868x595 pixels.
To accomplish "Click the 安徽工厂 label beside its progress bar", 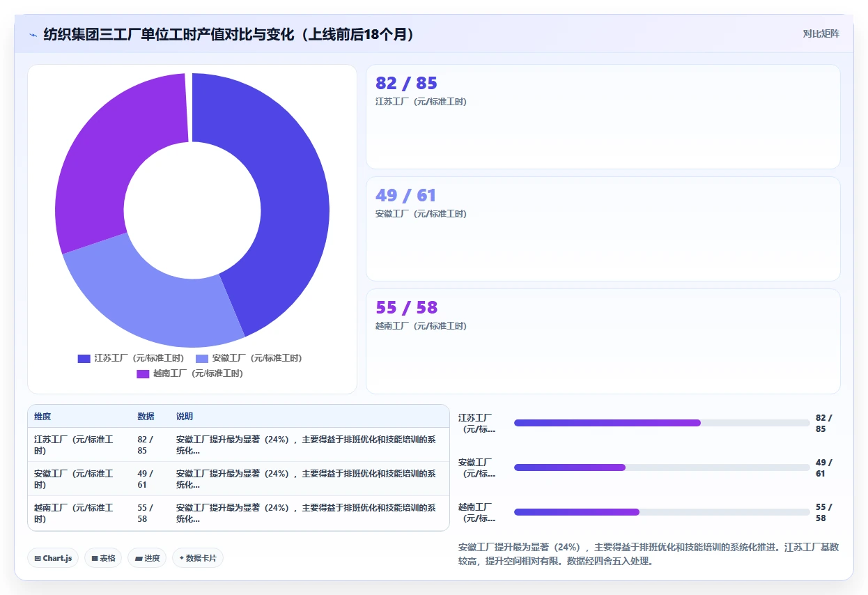I will tap(477, 468).
